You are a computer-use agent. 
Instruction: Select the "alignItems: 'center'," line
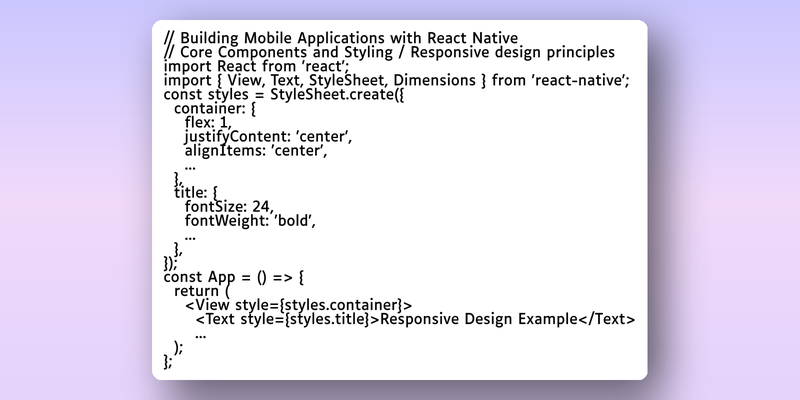click(x=256, y=152)
